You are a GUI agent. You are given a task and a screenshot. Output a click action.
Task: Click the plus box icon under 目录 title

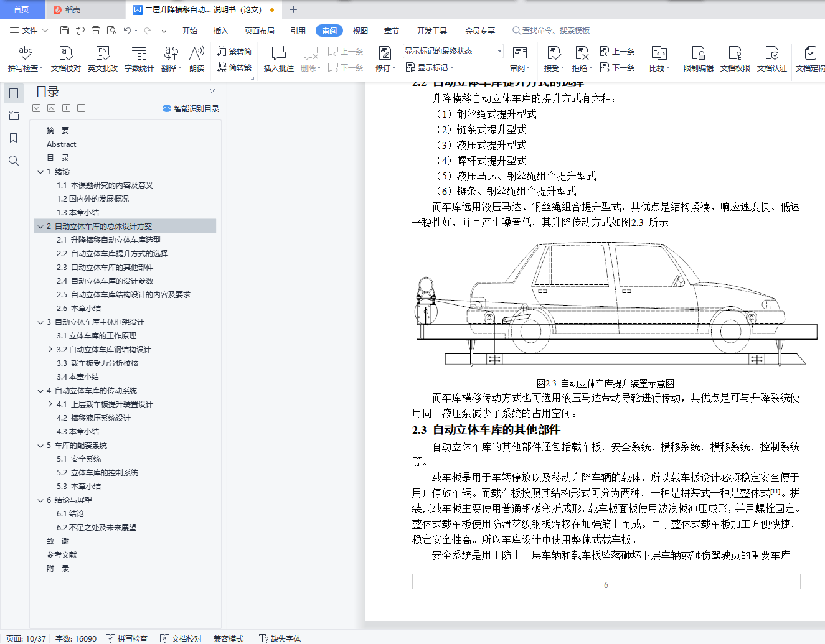pos(67,108)
